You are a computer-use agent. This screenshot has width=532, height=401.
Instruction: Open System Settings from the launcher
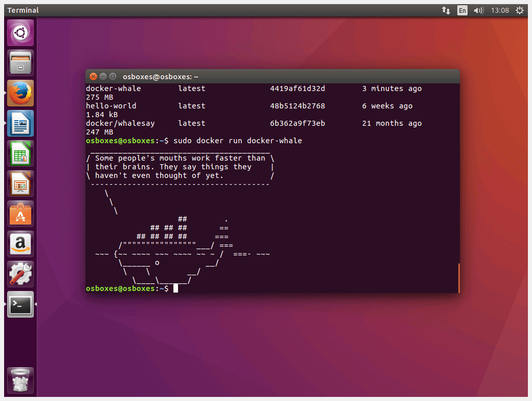coord(20,274)
